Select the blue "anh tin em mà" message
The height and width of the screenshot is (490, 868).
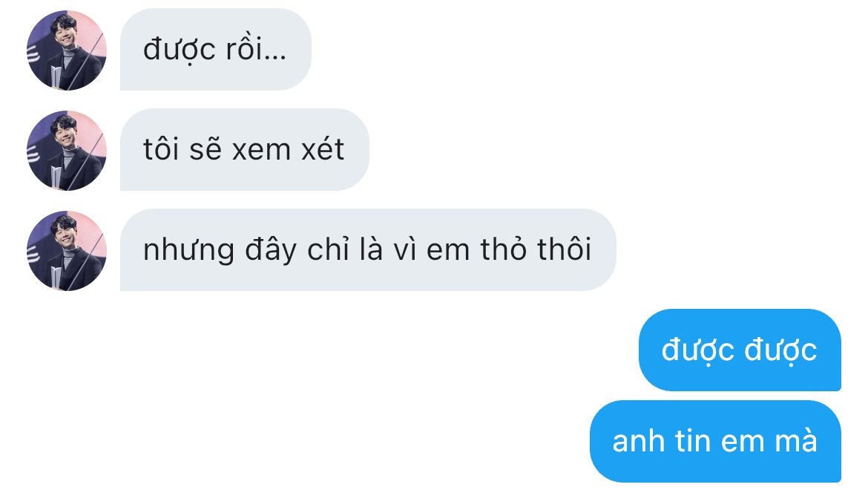tap(715, 441)
